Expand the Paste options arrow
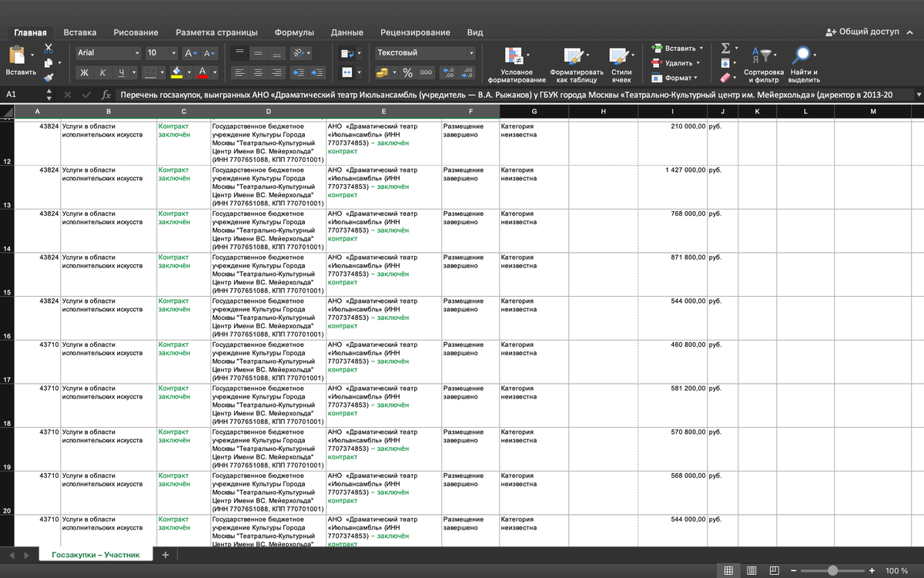This screenshot has height=578, width=924. [x=32, y=55]
